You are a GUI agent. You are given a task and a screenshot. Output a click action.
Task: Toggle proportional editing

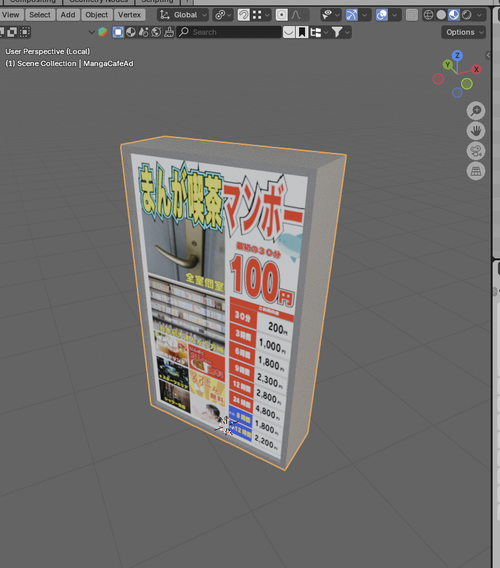coord(282,15)
